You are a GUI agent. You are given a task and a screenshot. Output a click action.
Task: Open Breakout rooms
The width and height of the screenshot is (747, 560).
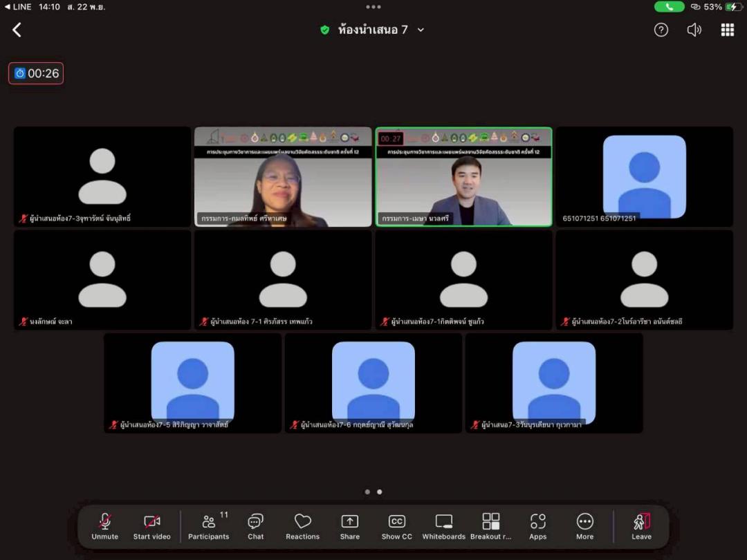[x=491, y=526]
